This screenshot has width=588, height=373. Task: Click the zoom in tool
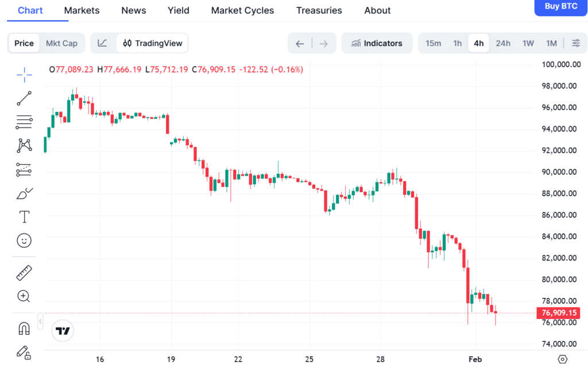click(24, 296)
